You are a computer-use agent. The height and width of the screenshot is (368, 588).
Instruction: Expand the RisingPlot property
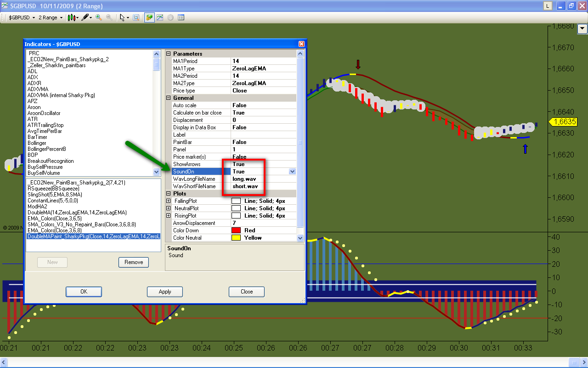click(169, 216)
